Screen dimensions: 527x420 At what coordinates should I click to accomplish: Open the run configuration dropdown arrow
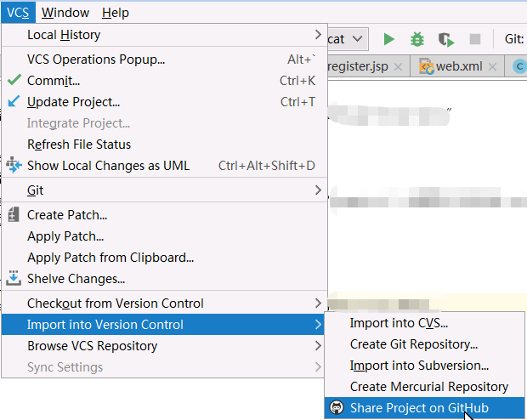357,39
